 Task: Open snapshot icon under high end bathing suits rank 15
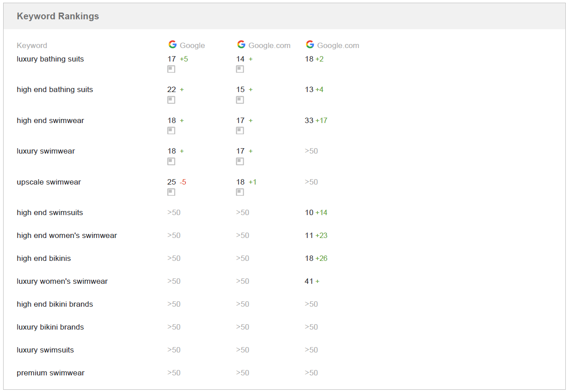tap(240, 100)
